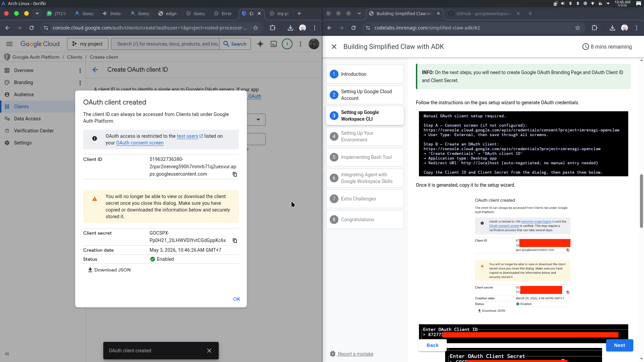Image resolution: width=644 pixels, height=362 pixels.
Task: Download JSON credentials file
Action: [x=109, y=270]
